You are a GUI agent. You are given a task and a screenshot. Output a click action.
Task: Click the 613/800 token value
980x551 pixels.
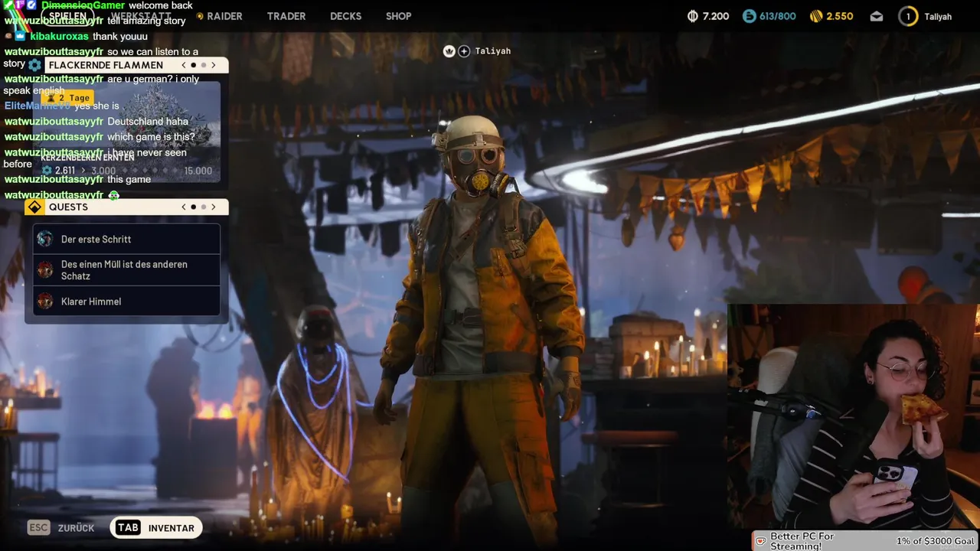pyautogui.click(x=778, y=16)
